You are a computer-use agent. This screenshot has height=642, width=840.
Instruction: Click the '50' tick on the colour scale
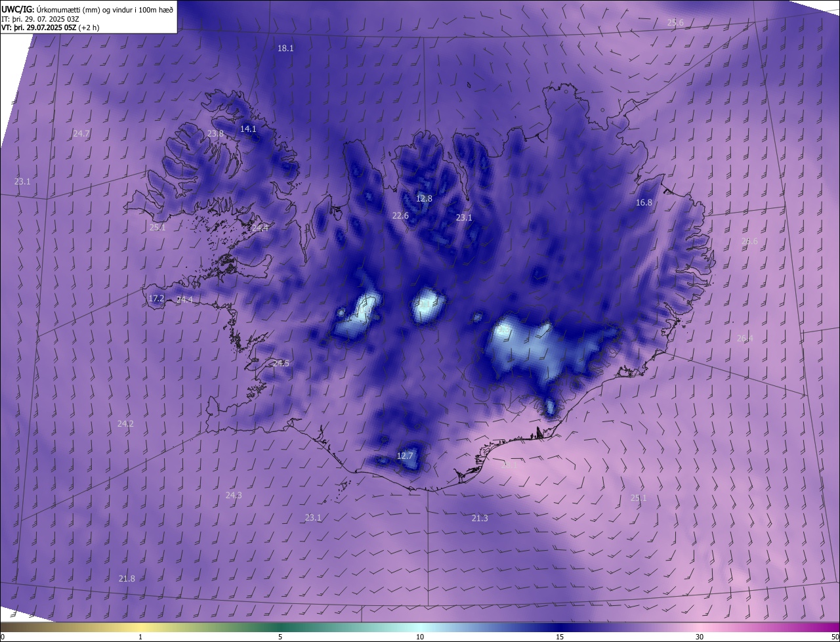pos(835,637)
